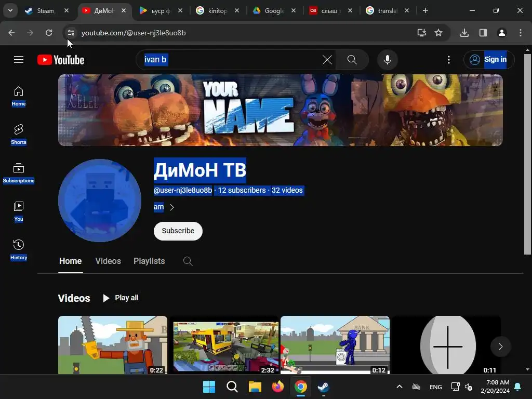
Task: Click the ENG language indicator
Action: point(436,387)
